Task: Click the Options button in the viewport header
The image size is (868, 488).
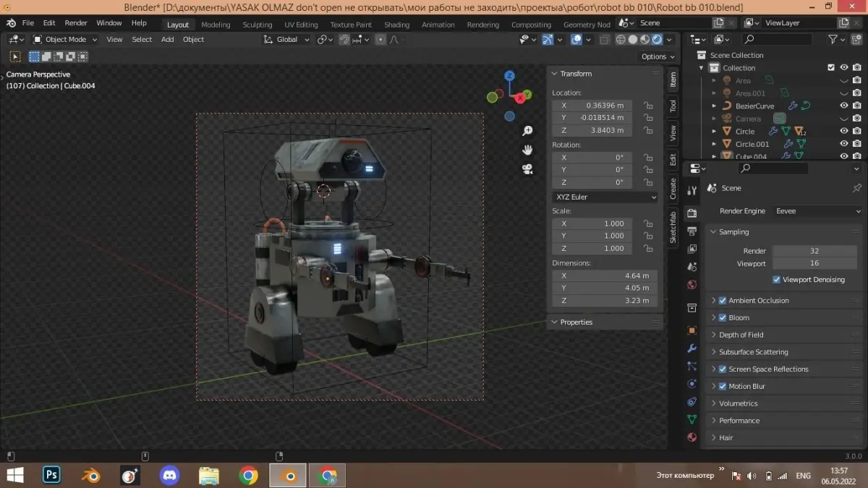Action: coord(658,56)
